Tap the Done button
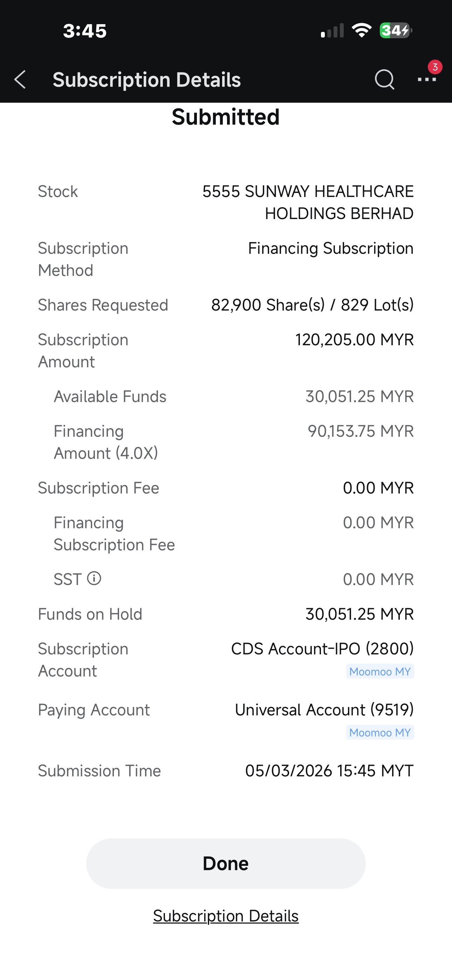This screenshot has width=452, height=980. (226, 863)
